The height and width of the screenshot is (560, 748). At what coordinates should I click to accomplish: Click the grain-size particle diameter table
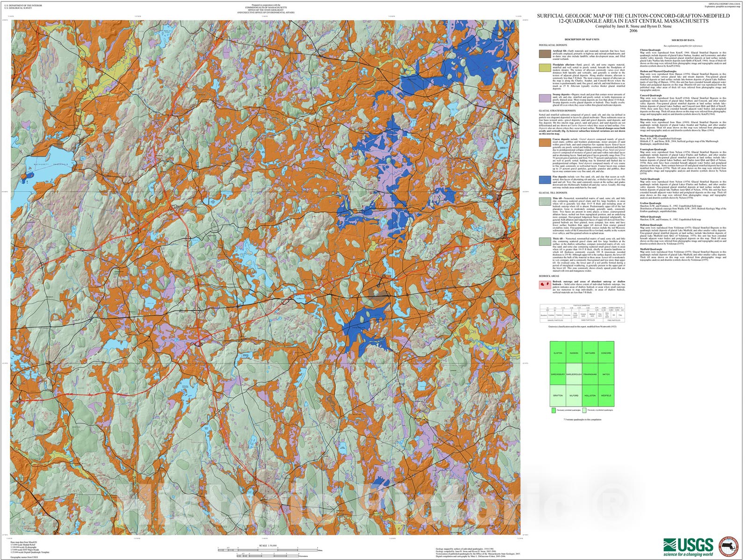point(582,313)
